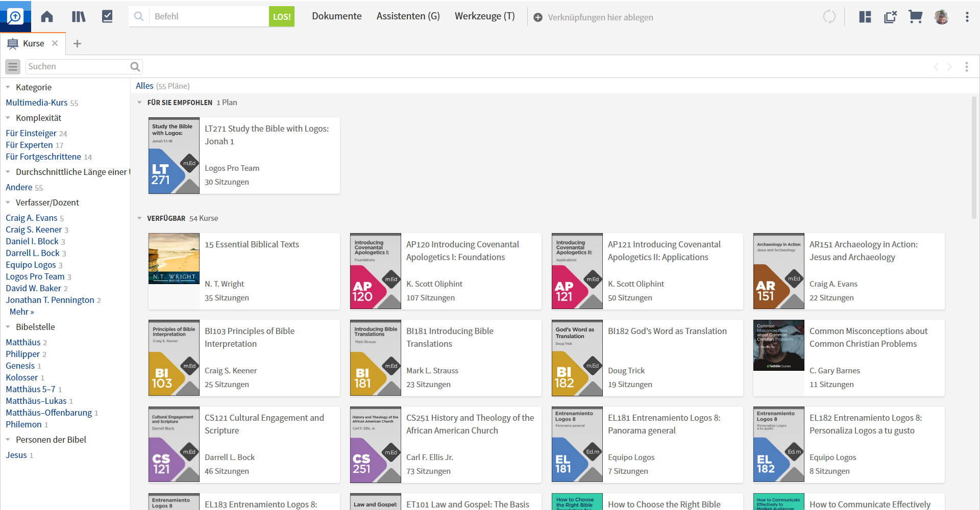Image resolution: width=980 pixels, height=510 pixels.
Task: Filter by Für Fortgeschrittene
Action: [x=43, y=157]
